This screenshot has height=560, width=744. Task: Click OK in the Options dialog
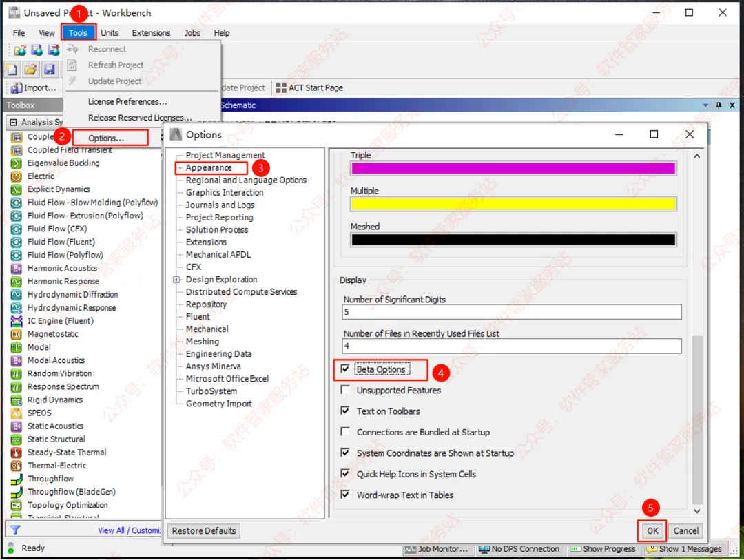(652, 530)
